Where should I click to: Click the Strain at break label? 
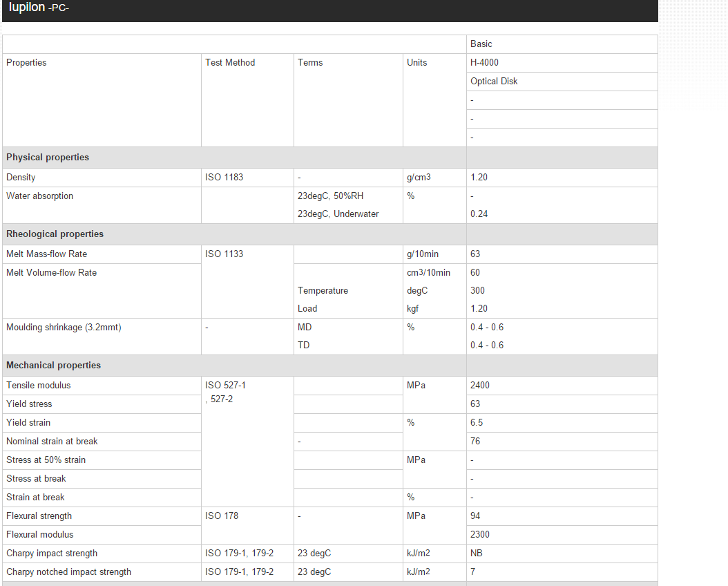[35, 498]
